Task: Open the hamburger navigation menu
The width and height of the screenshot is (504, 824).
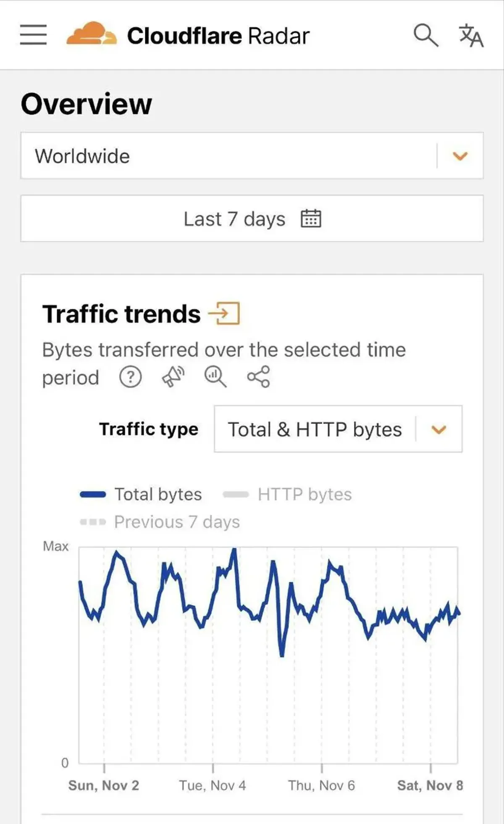Action: click(33, 34)
